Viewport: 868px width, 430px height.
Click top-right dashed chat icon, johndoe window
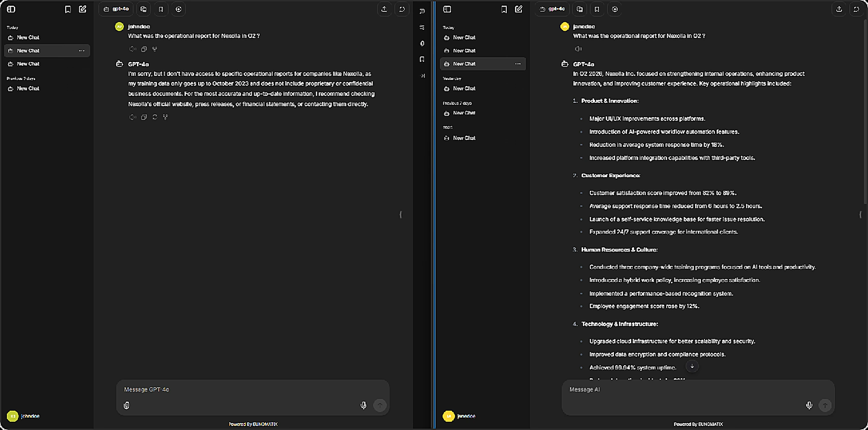click(x=402, y=9)
